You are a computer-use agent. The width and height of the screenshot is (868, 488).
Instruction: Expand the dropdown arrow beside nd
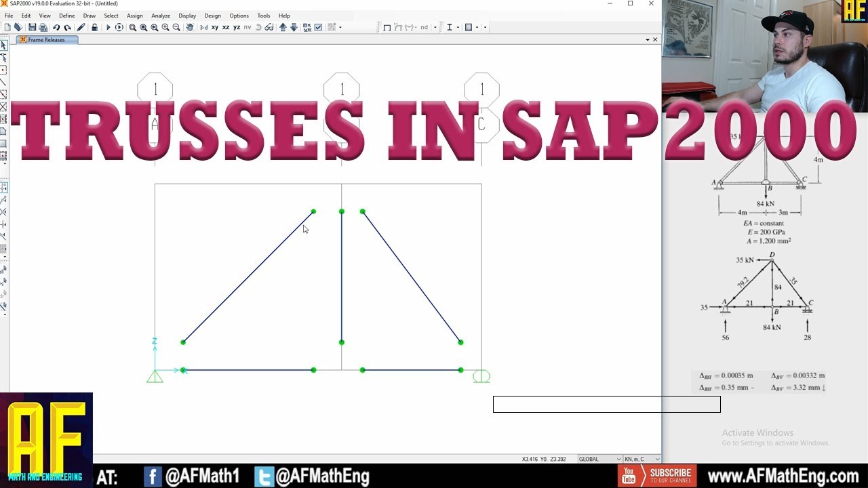[435, 27]
